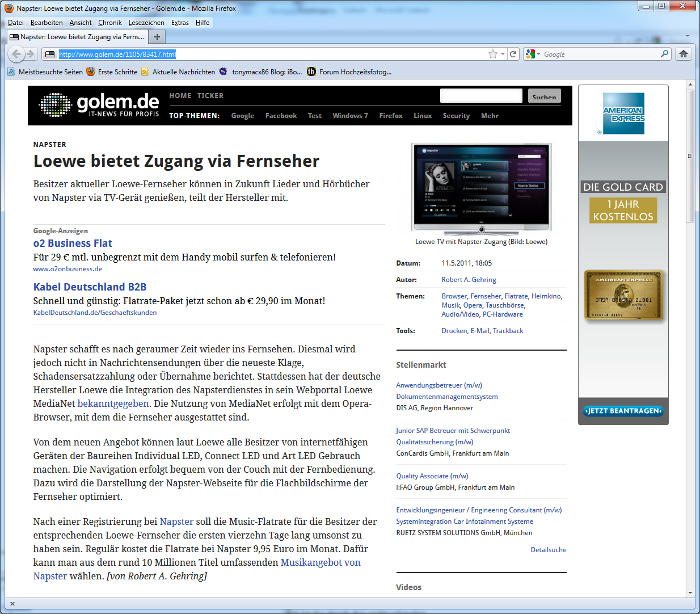Open the Datei menu

(16, 23)
